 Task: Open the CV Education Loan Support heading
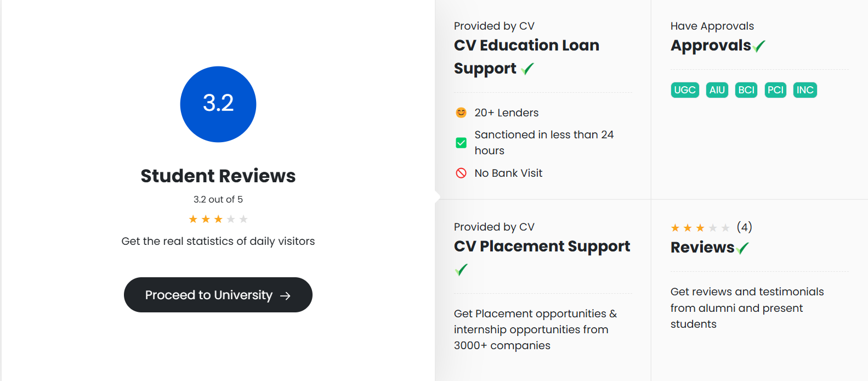click(526, 57)
